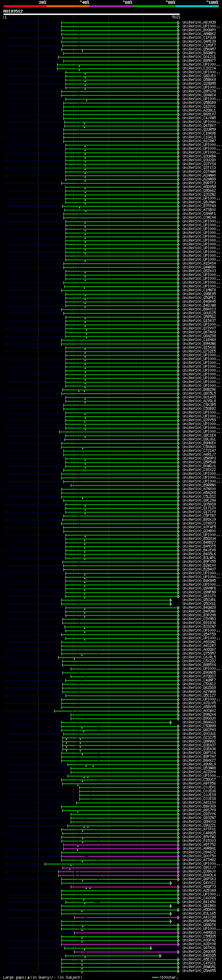Select label UniRef100_A8QF73
This screenshot has width=222, height=980.
point(199,887)
